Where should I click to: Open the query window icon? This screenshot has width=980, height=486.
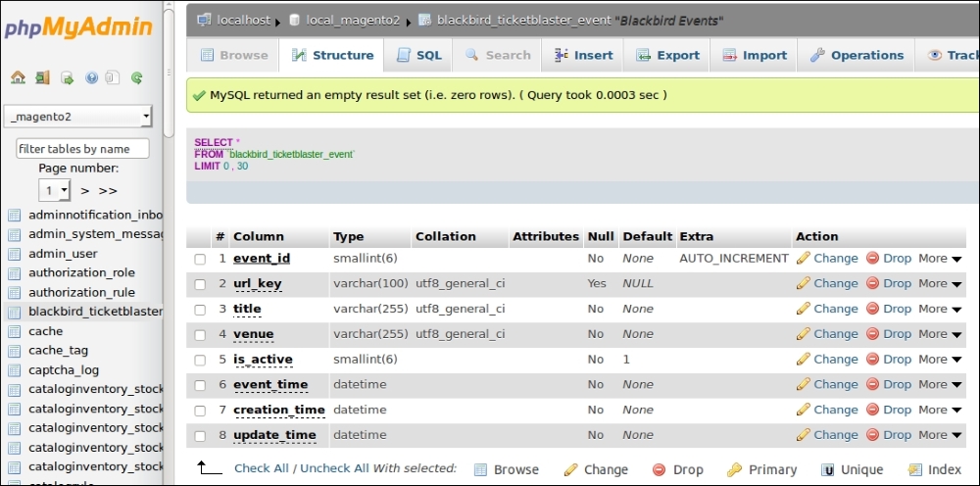click(67, 78)
